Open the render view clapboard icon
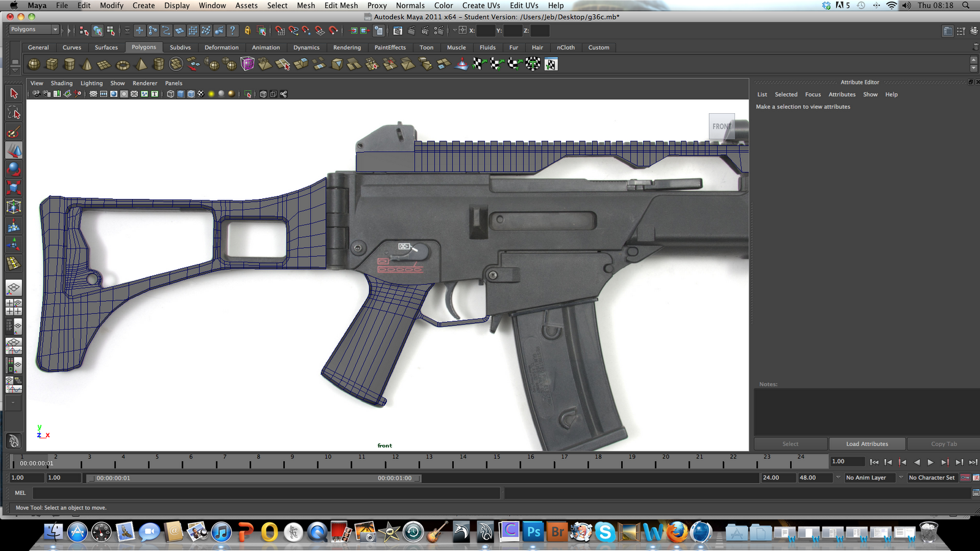Image resolution: width=980 pixels, height=551 pixels. (398, 30)
